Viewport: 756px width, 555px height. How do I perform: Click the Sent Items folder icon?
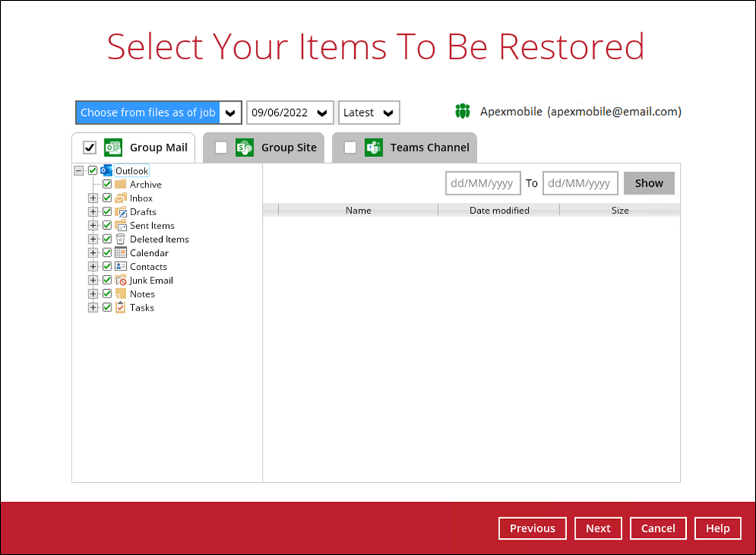click(x=121, y=226)
